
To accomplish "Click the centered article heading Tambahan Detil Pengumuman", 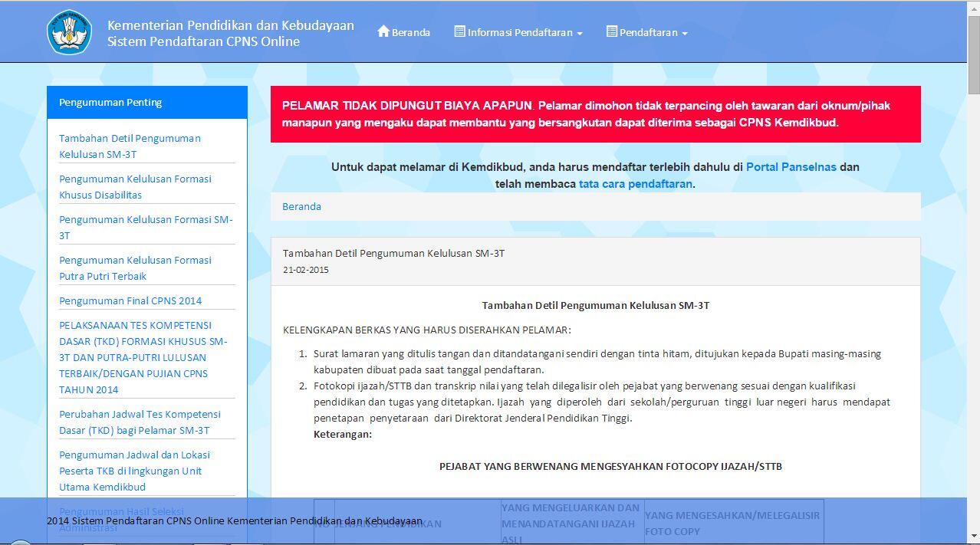I will 596,305.
